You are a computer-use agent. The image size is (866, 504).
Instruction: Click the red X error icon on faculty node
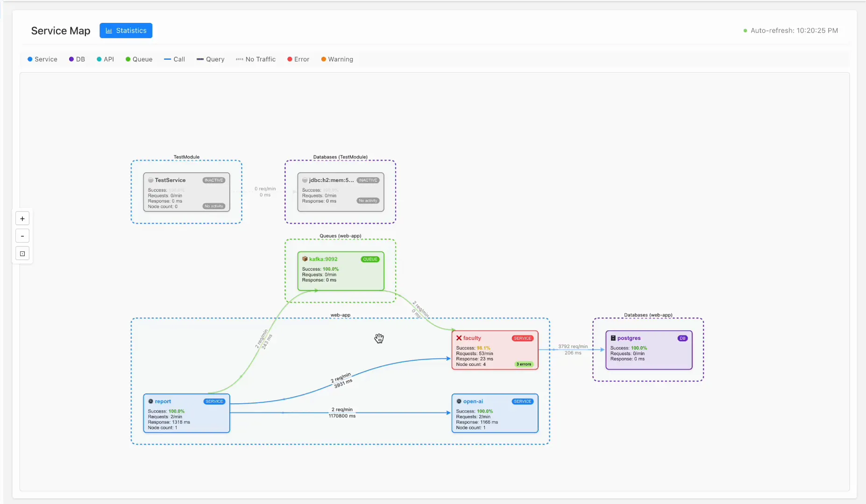click(x=459, y=337)
